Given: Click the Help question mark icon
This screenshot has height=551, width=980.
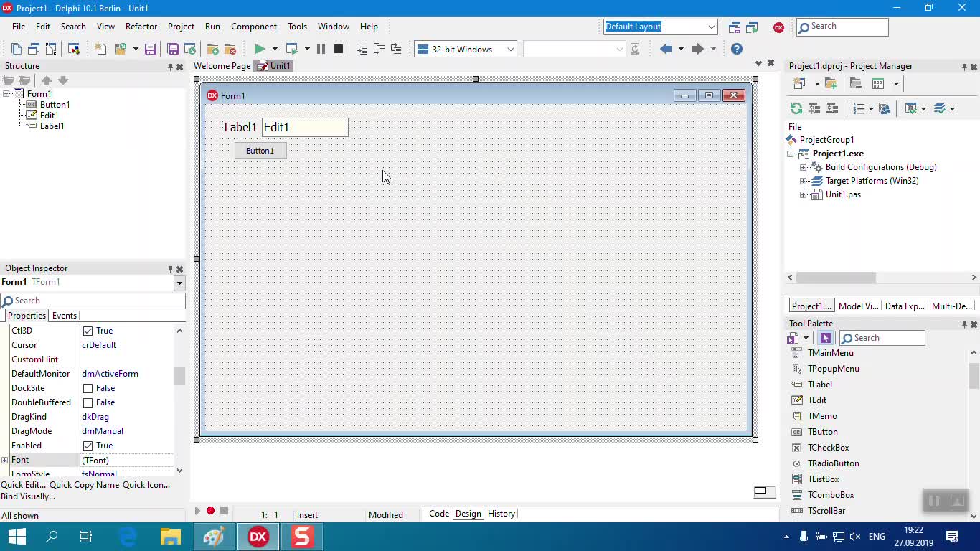Looking at the screenshot, I should click(737, 49).
